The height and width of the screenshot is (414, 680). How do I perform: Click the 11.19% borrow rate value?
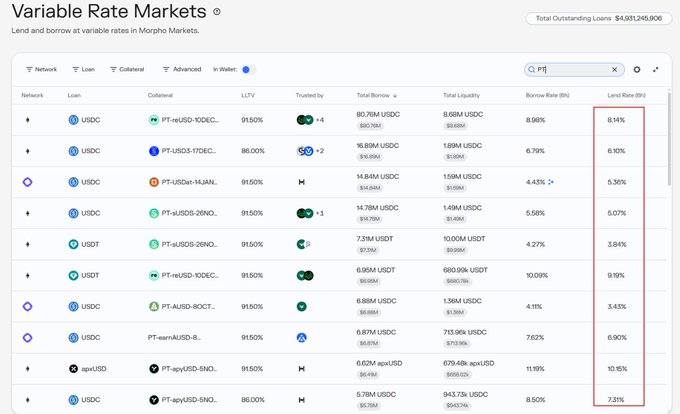(x=535, y=369)
